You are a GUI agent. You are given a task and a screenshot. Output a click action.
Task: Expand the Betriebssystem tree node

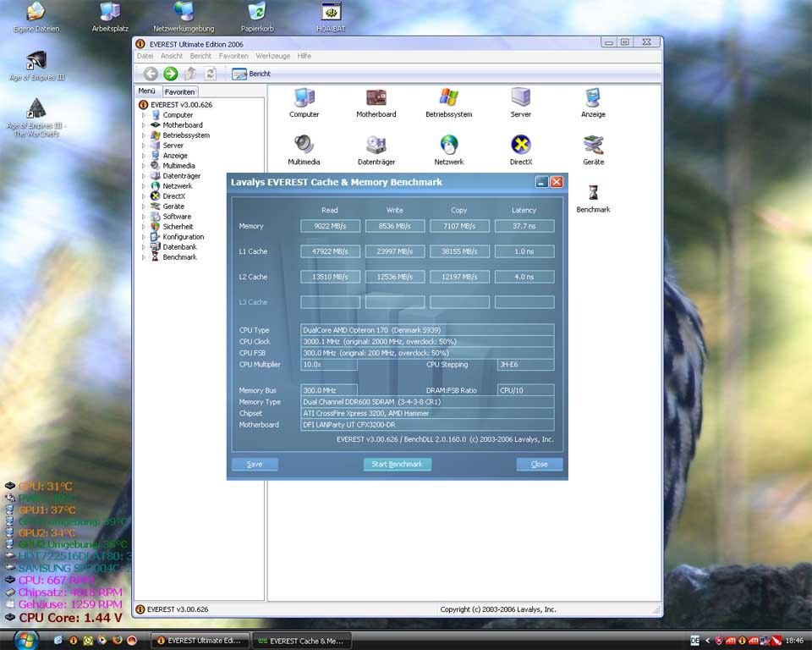[x=144, y=135]
